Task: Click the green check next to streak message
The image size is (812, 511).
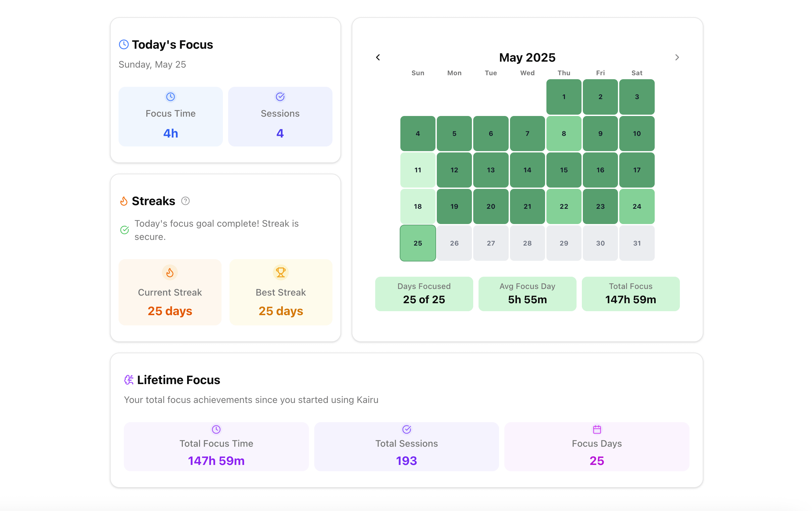Action: pos(125,230)
